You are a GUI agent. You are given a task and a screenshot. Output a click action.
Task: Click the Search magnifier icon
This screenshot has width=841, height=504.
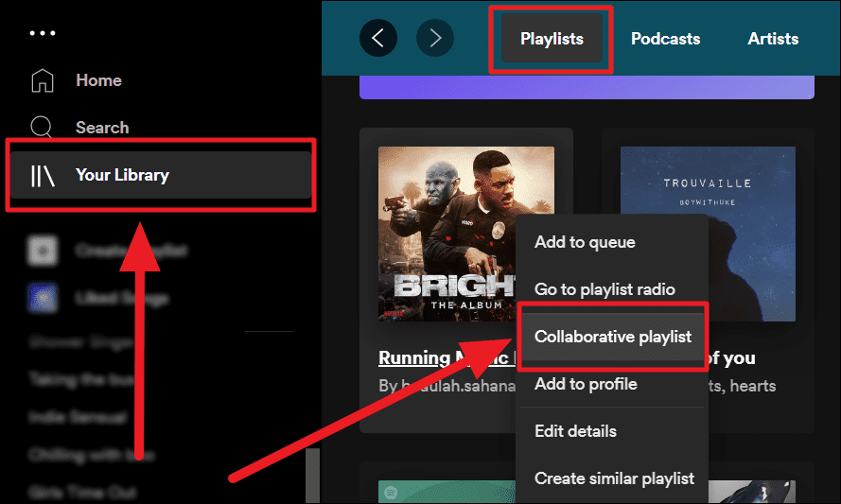[x=42, y=127]
